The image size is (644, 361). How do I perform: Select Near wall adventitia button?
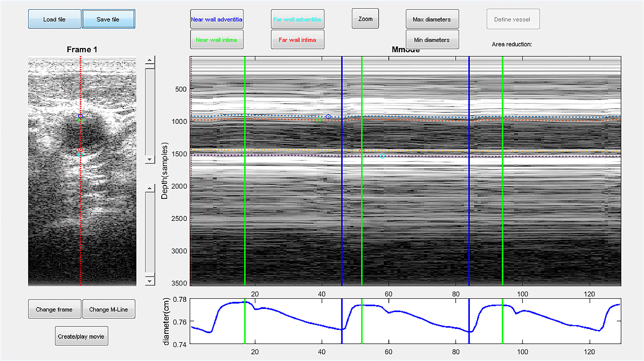217,19
